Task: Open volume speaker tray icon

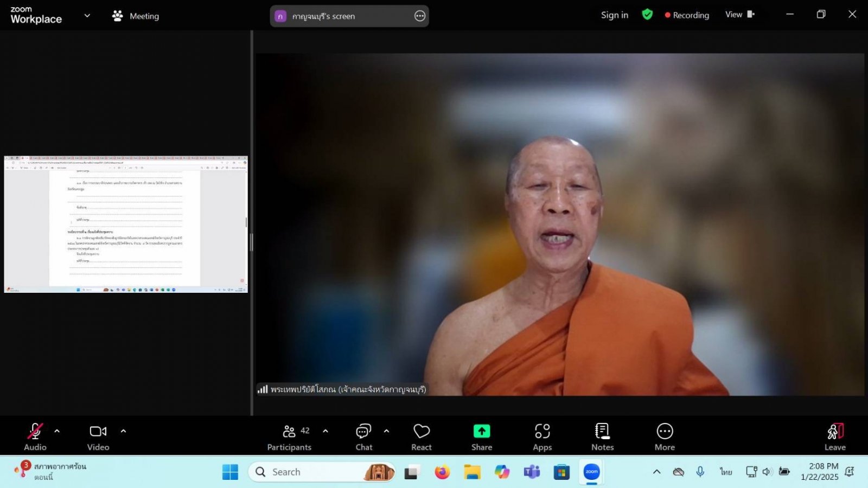Action: click(x=767, y=472)
